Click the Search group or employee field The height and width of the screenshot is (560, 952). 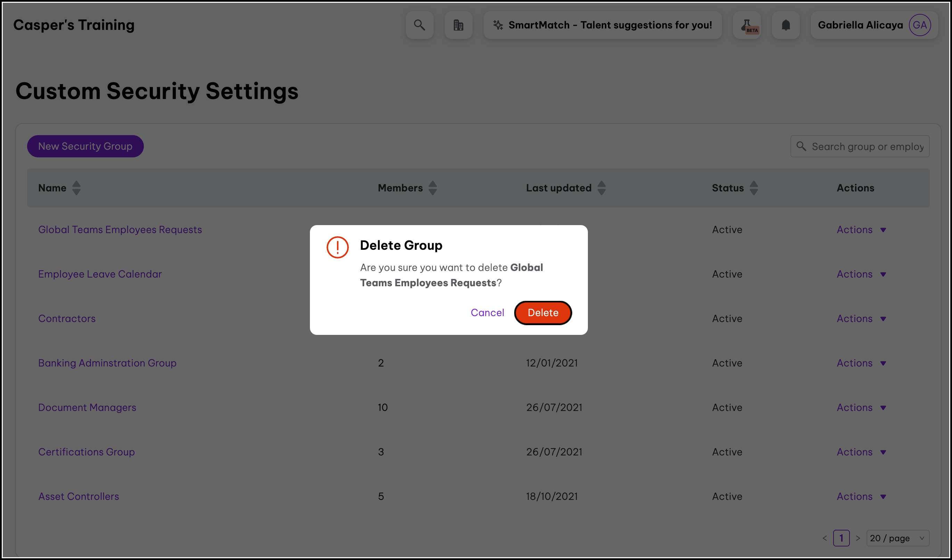point(867,147)
